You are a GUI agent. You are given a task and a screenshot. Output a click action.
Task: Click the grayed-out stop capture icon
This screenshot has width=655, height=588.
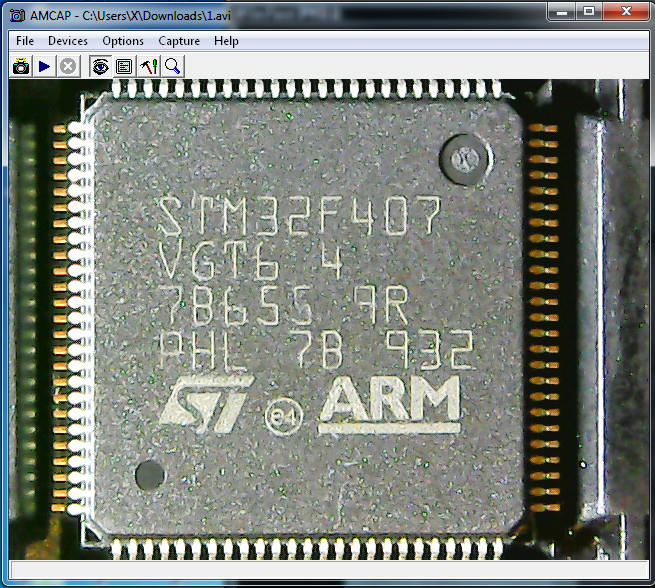[x=68, y=66]
